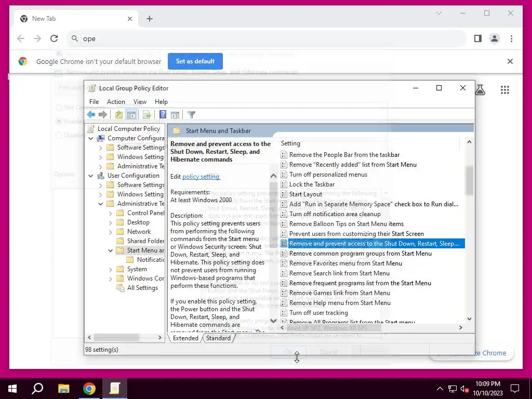Click the Back arrow in Group Policy toolbar

(91, 115)
